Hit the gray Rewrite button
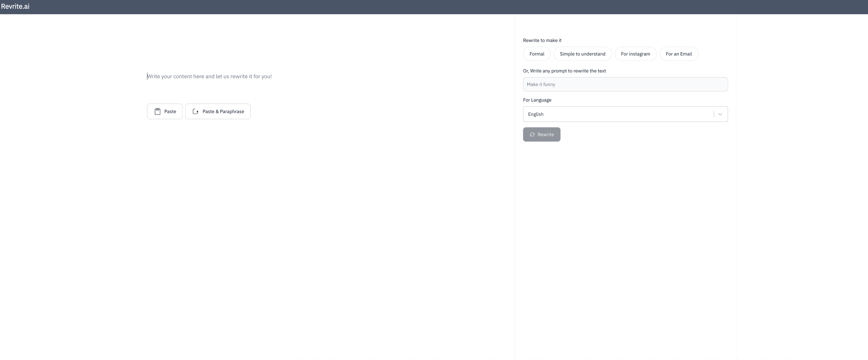868x360 pixels. click(x=542, y=134)
